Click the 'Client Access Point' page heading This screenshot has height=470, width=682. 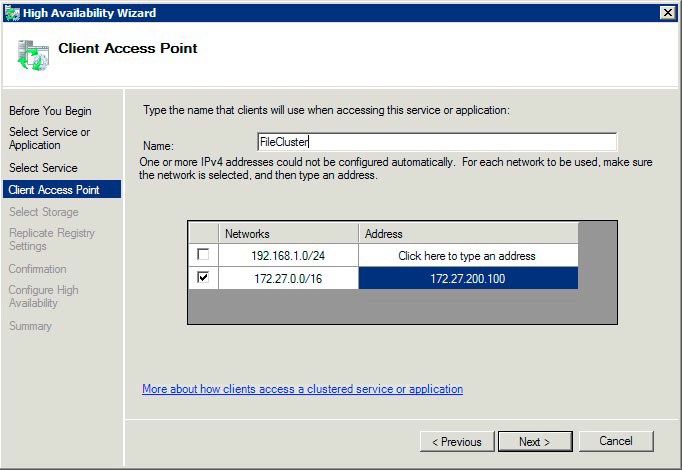[128, 48]
